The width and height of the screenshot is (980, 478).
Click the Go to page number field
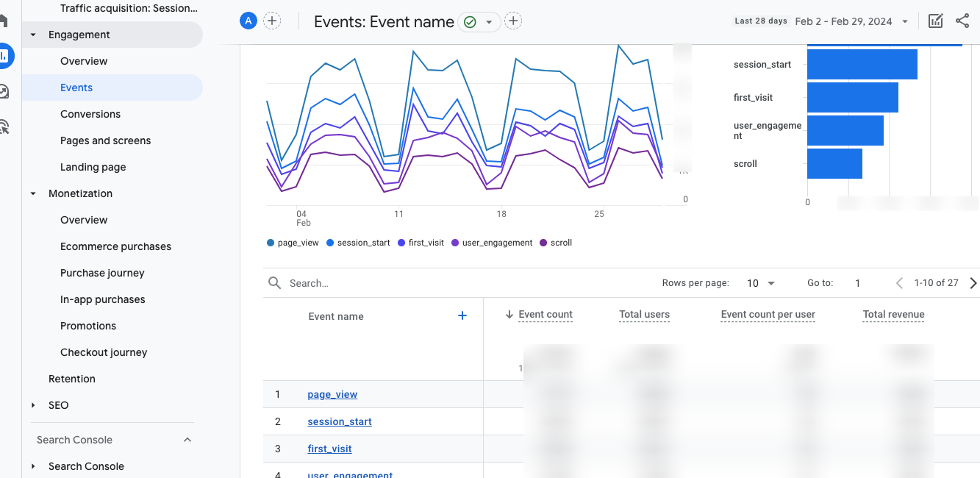(858, 283)
